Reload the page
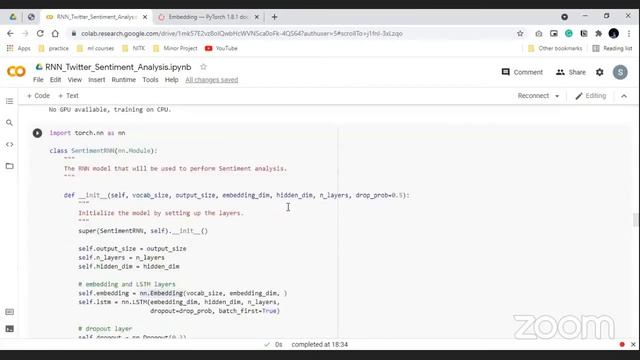 [x=40, y=33]
